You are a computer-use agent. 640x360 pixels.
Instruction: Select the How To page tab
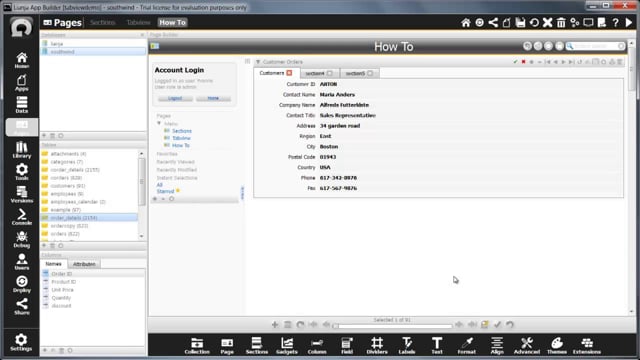click(x=173, y=23)
